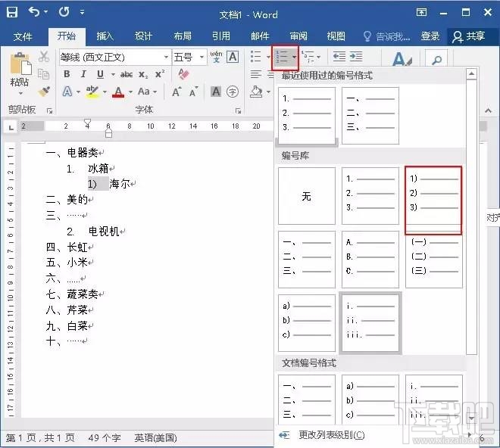
Task: Toggle italic formatting
Action: click(83, 74)
